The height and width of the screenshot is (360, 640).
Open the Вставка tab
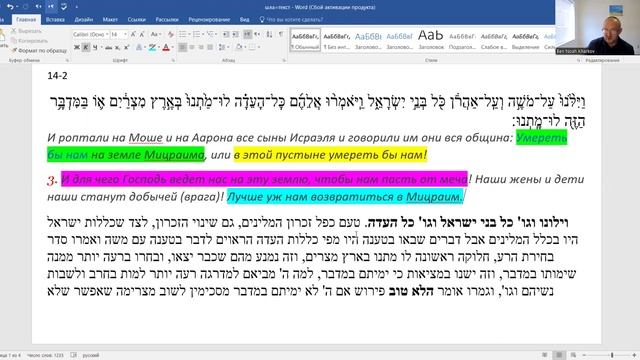(55, 19)
